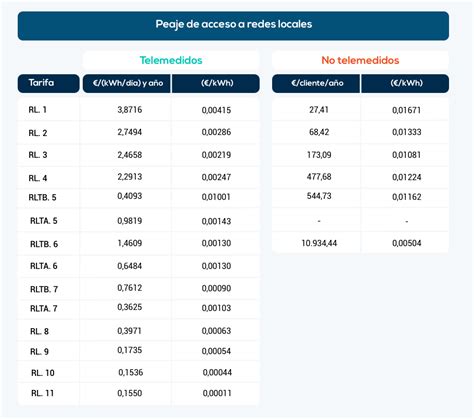Click the value '27,41'

[x=319, y=110]
